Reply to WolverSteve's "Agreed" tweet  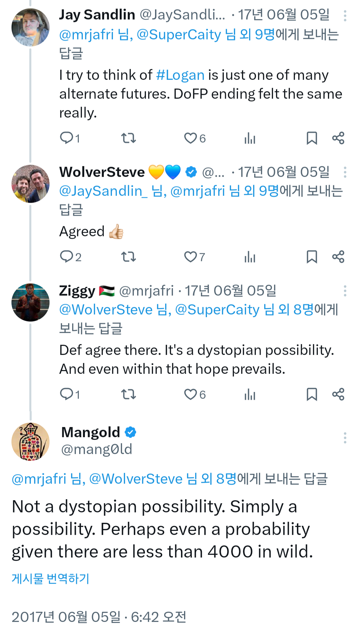click(x=67, y=257)
